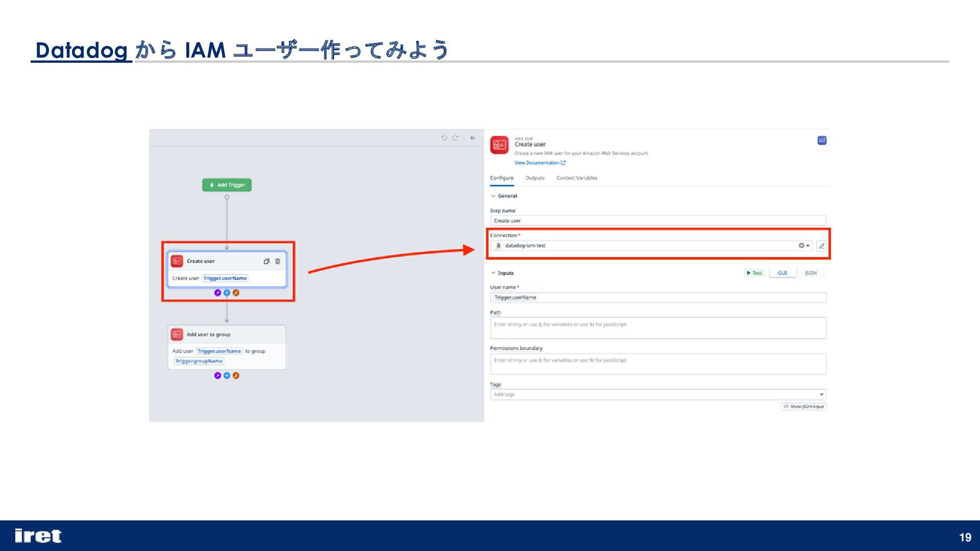
Task: Click the Amazon logo in Connection field
Action: coord(498,246)
